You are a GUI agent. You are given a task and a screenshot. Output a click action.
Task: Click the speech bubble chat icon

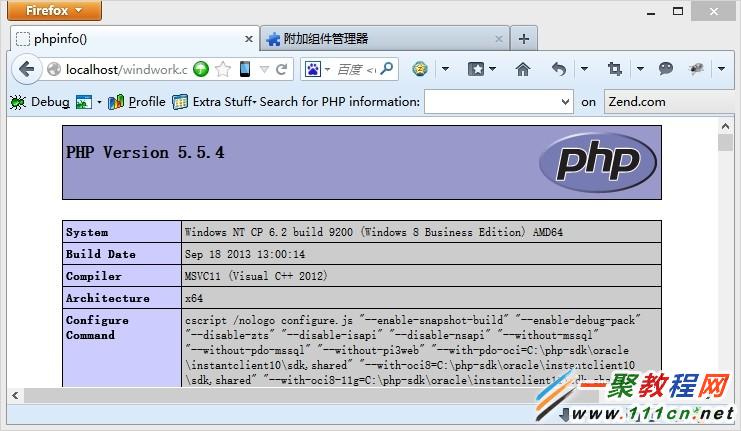click(666, 69)
